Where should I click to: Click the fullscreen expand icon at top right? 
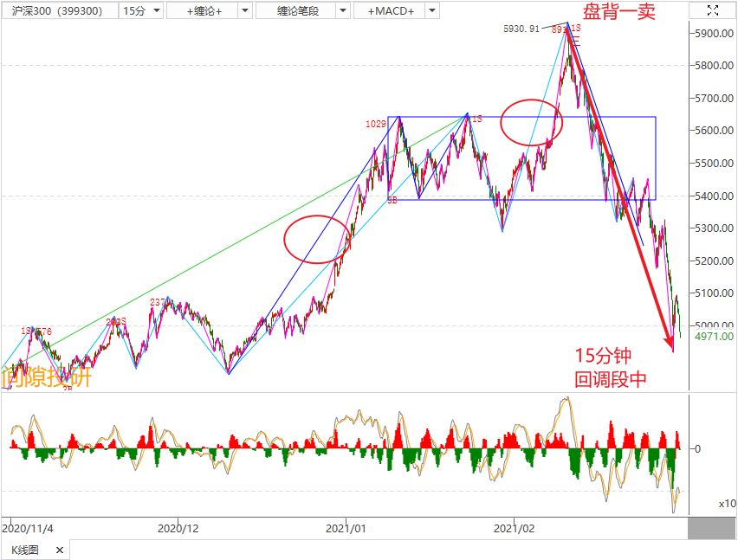(x=712, y=10)
